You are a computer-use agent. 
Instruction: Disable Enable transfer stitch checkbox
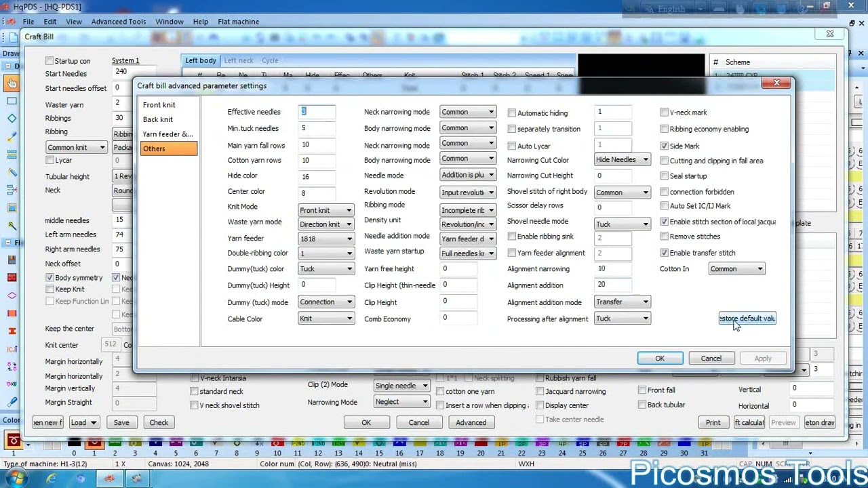click(x=665, y=253)
